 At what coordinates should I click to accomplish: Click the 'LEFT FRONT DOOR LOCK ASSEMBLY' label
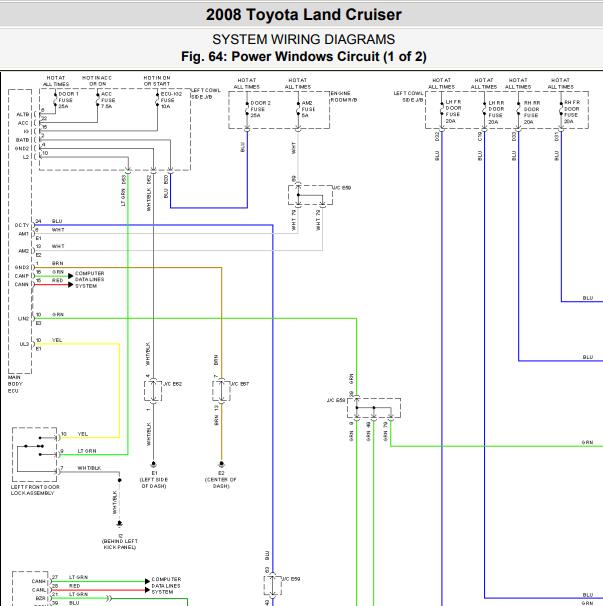(x=35, y=490)
